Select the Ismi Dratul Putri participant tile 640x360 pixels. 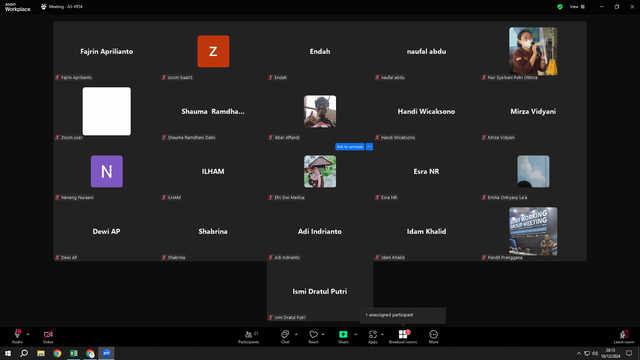[x=320, y=291]
